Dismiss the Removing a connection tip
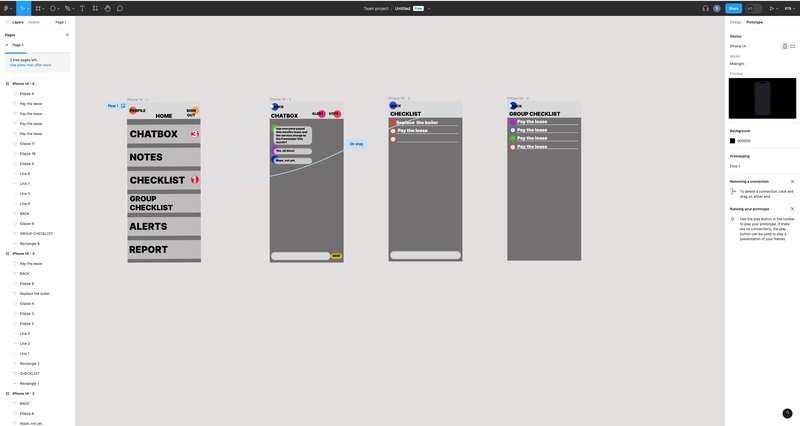 point(792,181)
